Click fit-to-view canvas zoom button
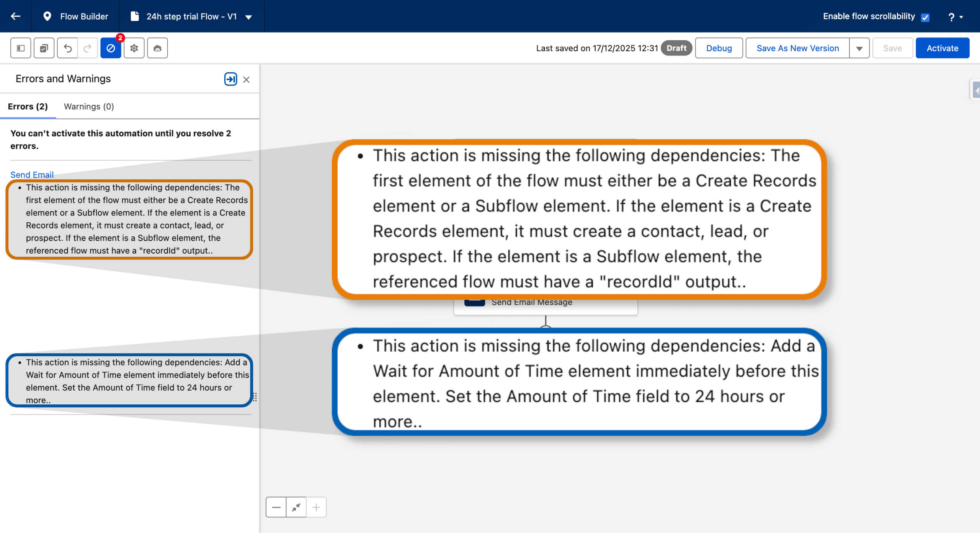This screenshot has height=533, width=980. (x=296, y=507)
